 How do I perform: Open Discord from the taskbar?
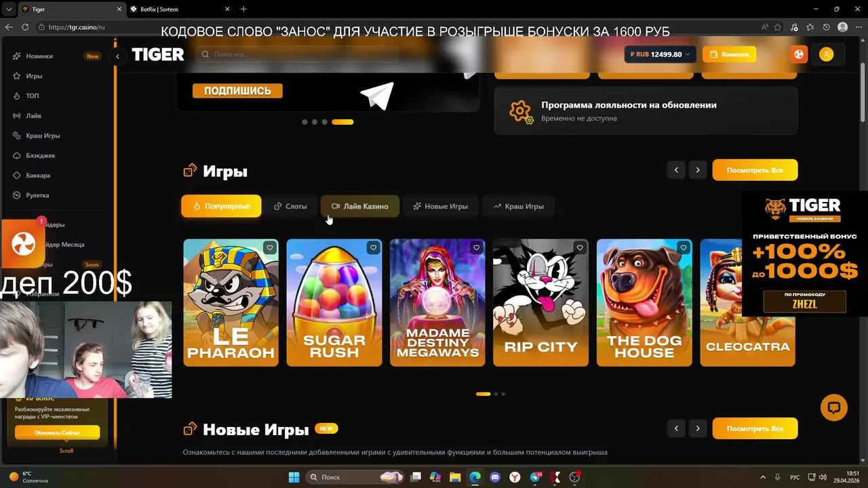click(495, 477)
